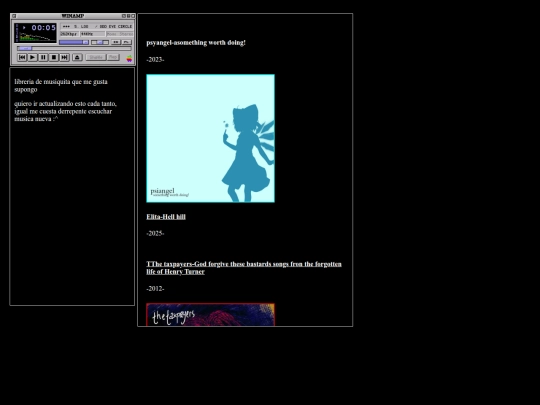The image size is (540, 405).
Task: Click the Winamp spectrum visualizer
Action: tap(37, 37)
